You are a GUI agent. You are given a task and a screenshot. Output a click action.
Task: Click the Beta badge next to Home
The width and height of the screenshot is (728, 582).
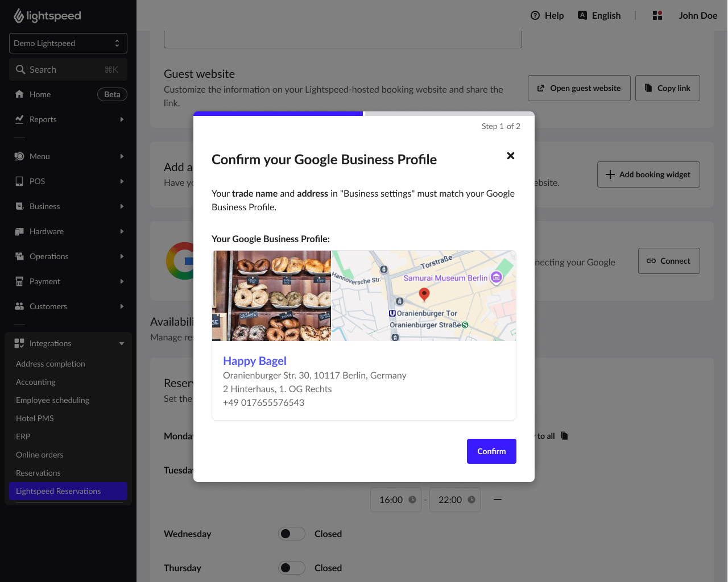click(112, 94)
